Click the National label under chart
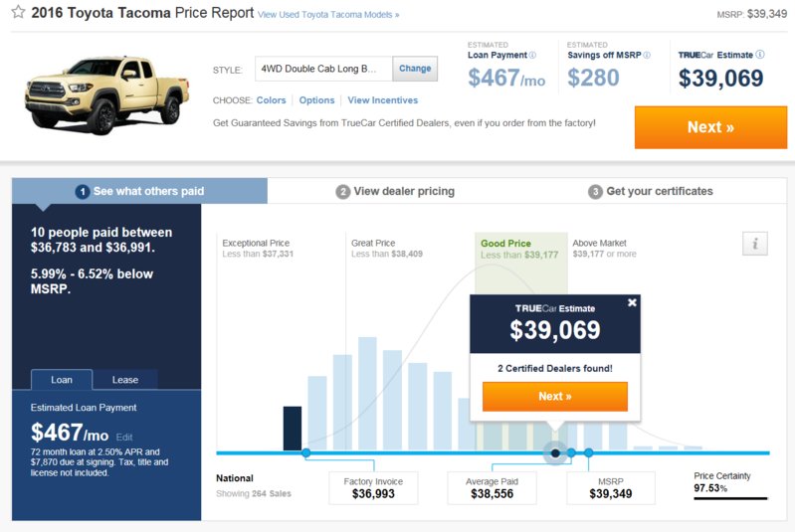 point(234,477)
